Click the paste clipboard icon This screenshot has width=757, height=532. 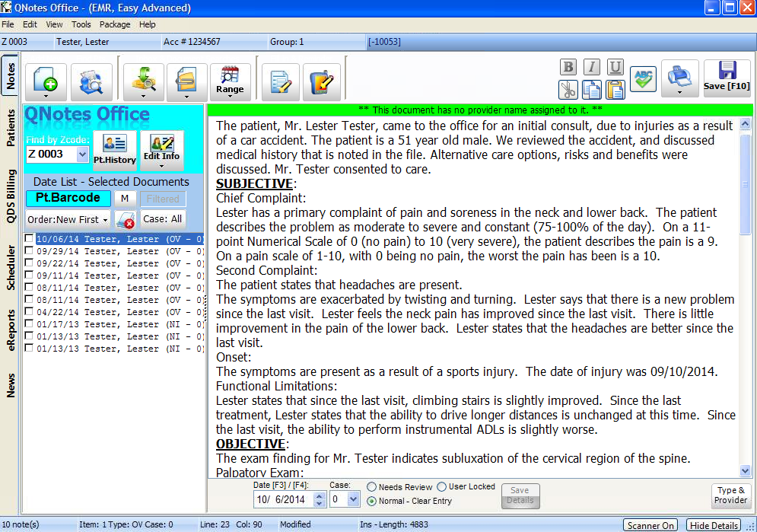(616, 90)
